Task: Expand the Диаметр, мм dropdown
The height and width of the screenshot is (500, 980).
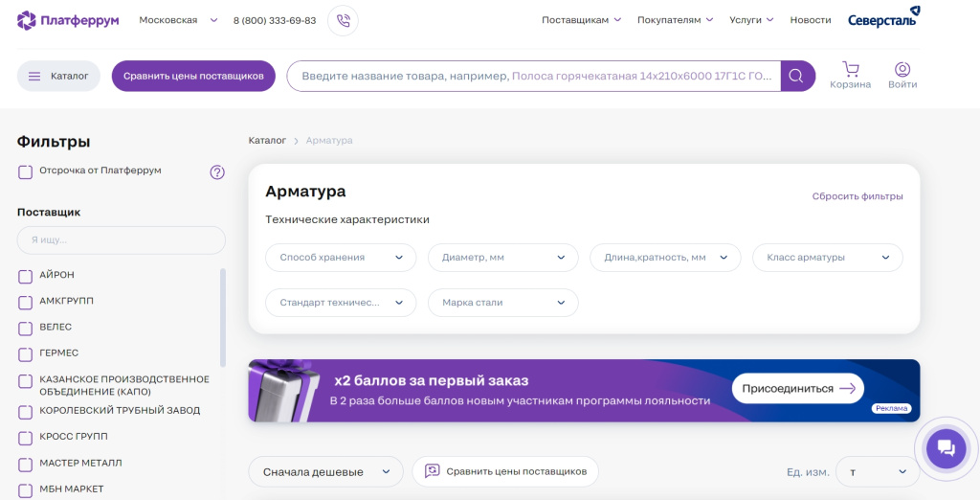Action: (x=502, y=258)
